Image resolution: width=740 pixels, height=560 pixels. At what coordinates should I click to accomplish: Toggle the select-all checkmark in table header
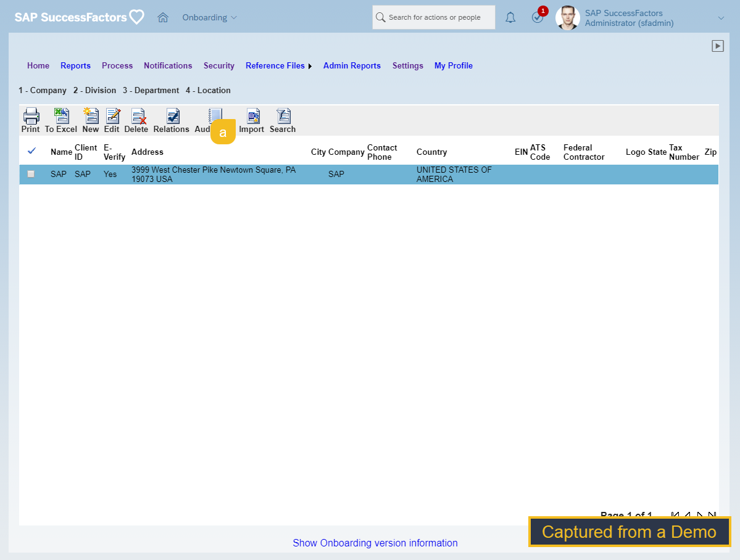(31, 151)
